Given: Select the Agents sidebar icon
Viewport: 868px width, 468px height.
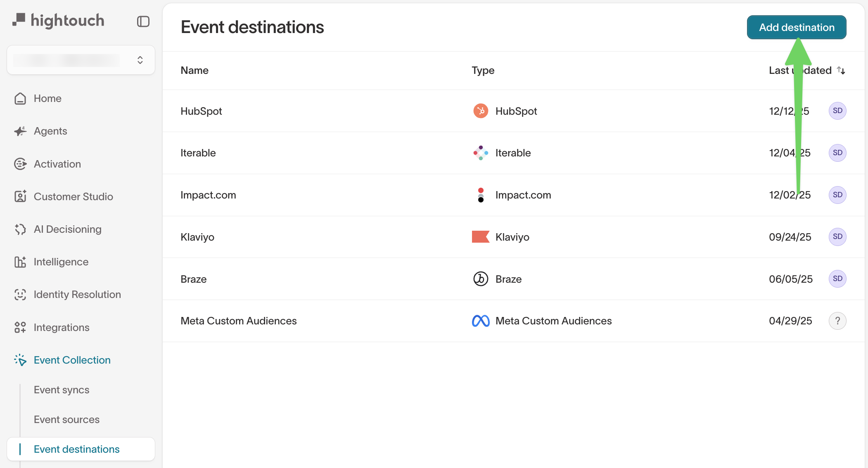Looking at the screenshot, I should (20, 131).
